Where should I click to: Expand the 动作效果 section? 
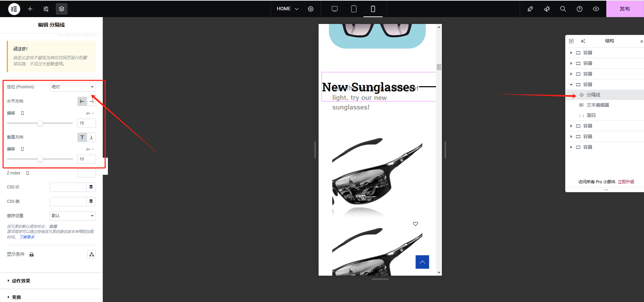[21, 281]
